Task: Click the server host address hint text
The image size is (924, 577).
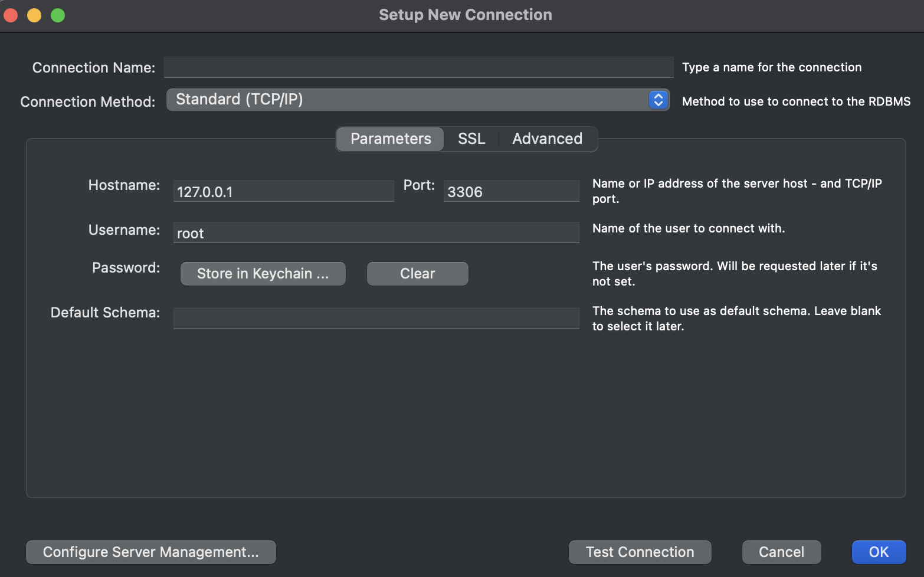Action: click(x=737, y=191)
